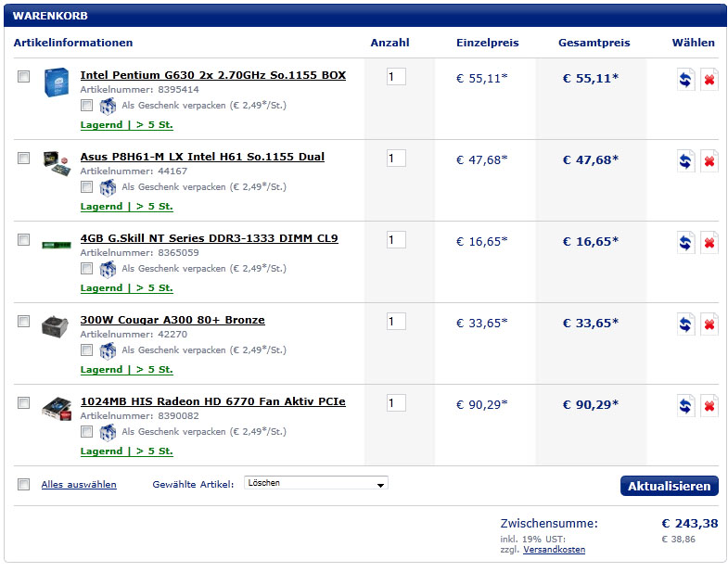Click the UST amount € 38,86
Viewport: 728px width, 572px height.
coord(678,540)
